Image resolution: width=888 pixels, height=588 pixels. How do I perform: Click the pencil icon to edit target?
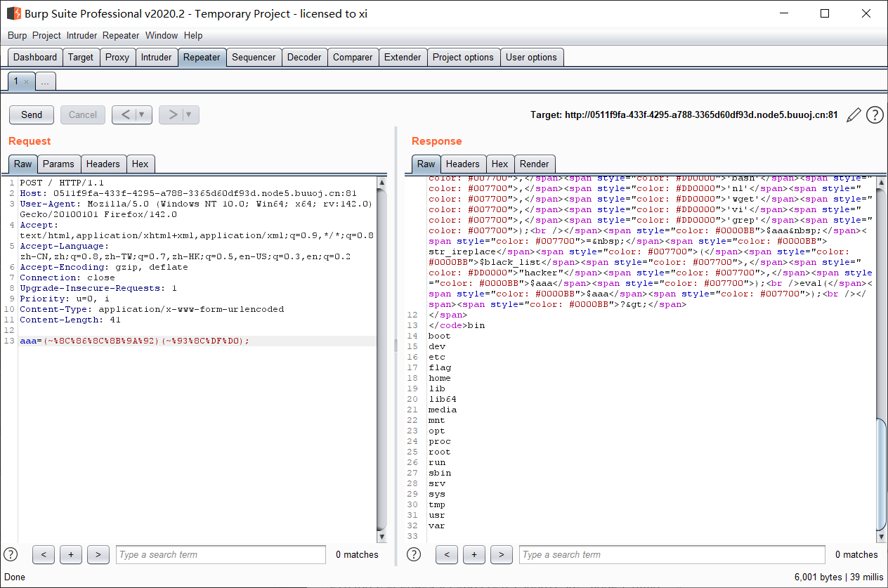[x=854, y=115]
